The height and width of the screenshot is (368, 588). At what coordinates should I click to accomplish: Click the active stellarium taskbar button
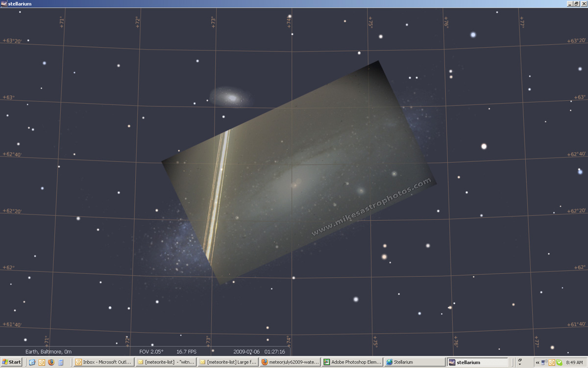[476, 362]
